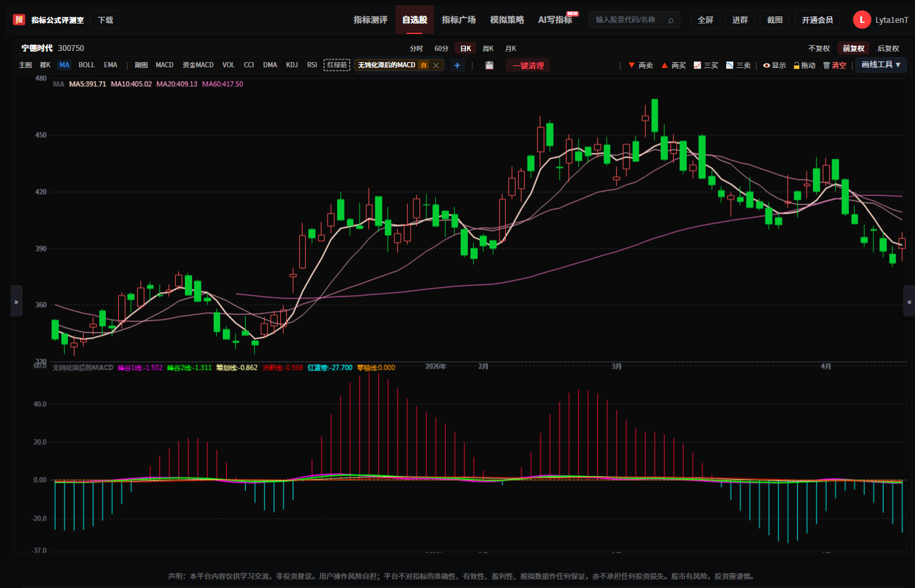Screen dimensions: 915x588
Task: Toggle 显示 eye visibility
Action: coord(774,65)
